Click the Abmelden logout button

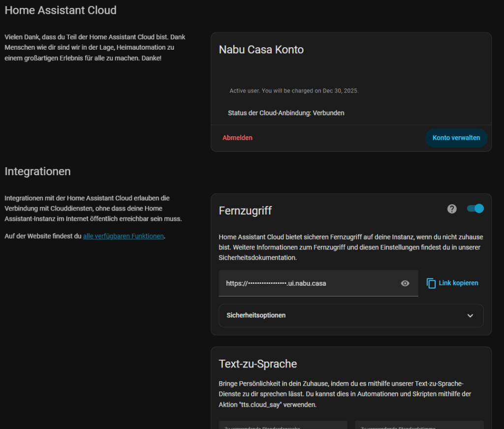coord(237,138)
